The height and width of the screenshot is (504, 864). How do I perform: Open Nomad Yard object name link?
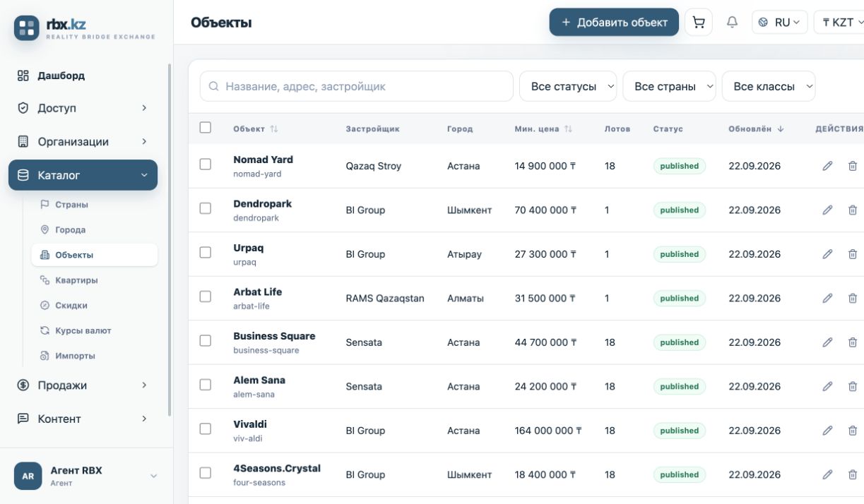263,160
